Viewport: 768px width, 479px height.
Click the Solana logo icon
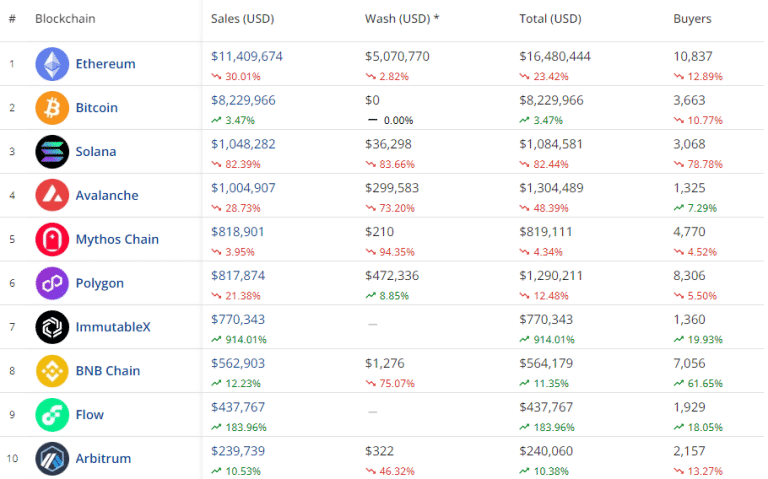(52, 151)
